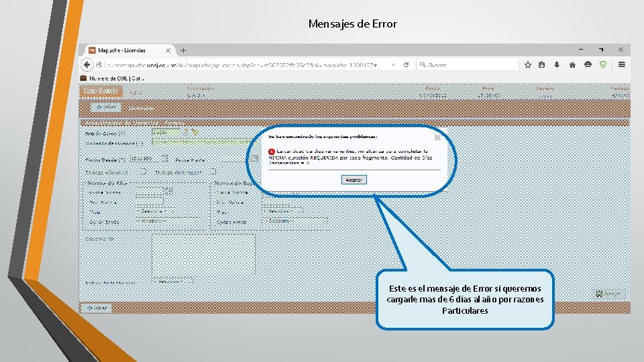Click the site identity globe icon
644x362 pixels.
point(99,65)
